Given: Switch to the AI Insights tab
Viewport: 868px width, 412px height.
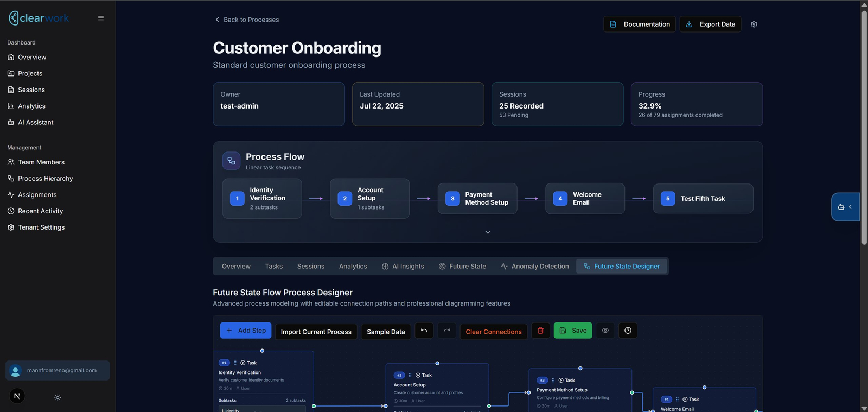Looking at the screenshot, I should click(x=403, y=267).
